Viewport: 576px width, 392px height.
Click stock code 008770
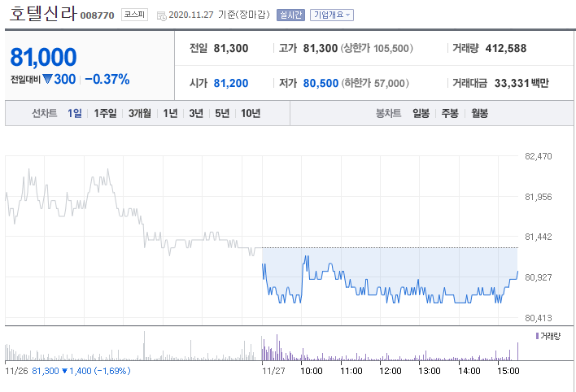pyautogui.click(x=98, y=15)
